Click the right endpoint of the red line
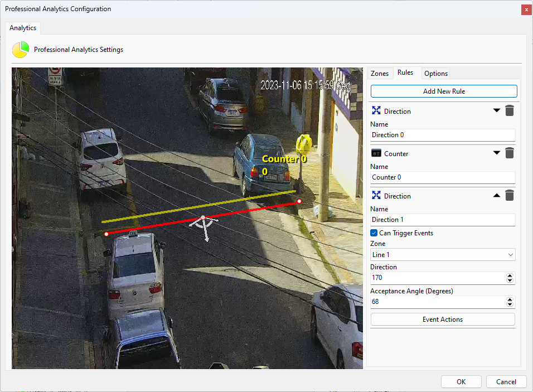Screen dimensions: 533x392 (299, 201)
